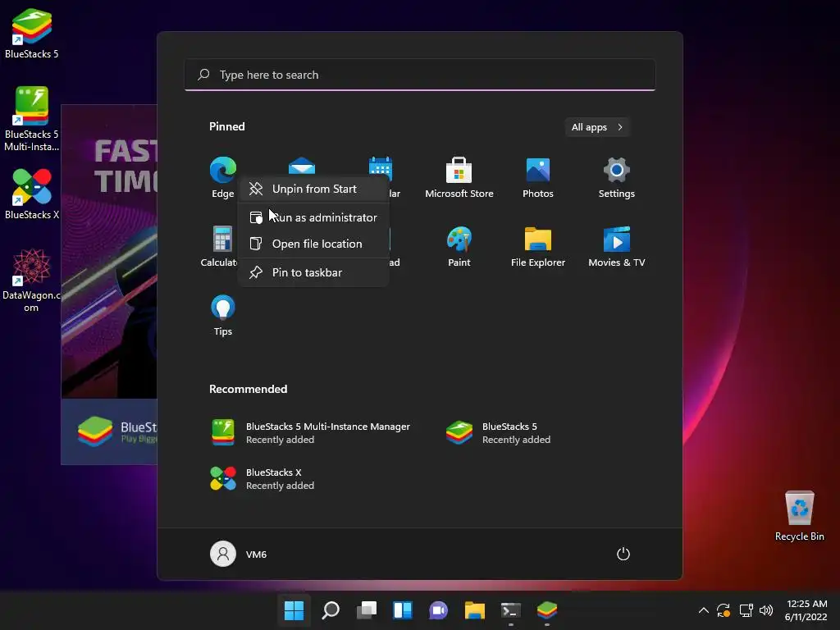Choose Unpin from Start in context menu

pos(313,189)
